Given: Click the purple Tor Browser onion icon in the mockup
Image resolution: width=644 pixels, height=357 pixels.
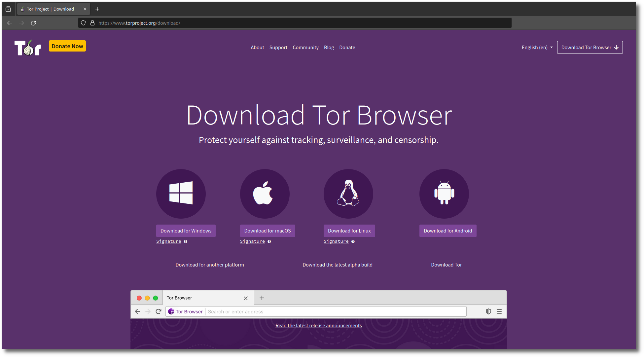Looking at the screenshot, I should click(171, 311).
